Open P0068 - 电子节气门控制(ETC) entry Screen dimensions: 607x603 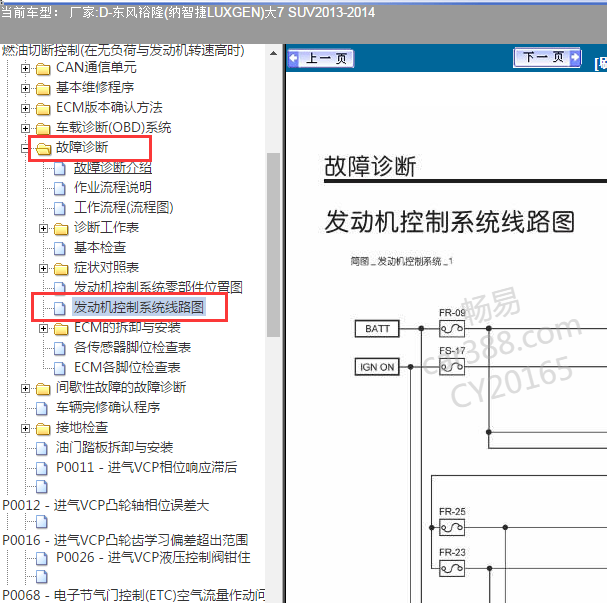(x=134, y=595)
